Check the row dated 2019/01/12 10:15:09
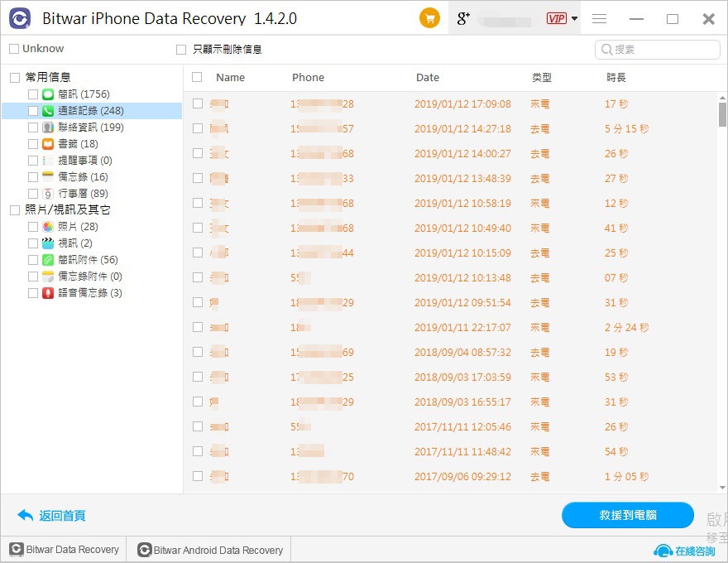 click(x=198, y=253)
